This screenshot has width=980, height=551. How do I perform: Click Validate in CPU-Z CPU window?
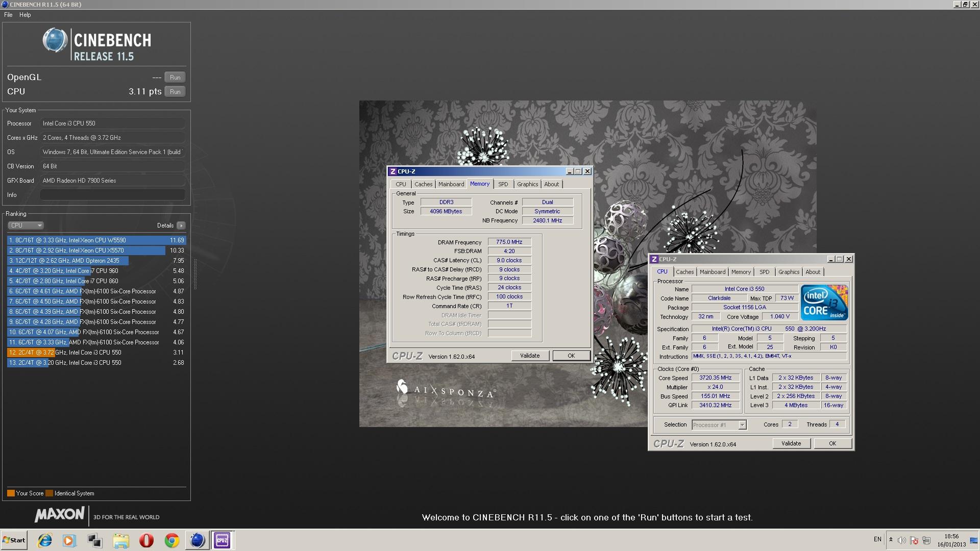[791, 443]
